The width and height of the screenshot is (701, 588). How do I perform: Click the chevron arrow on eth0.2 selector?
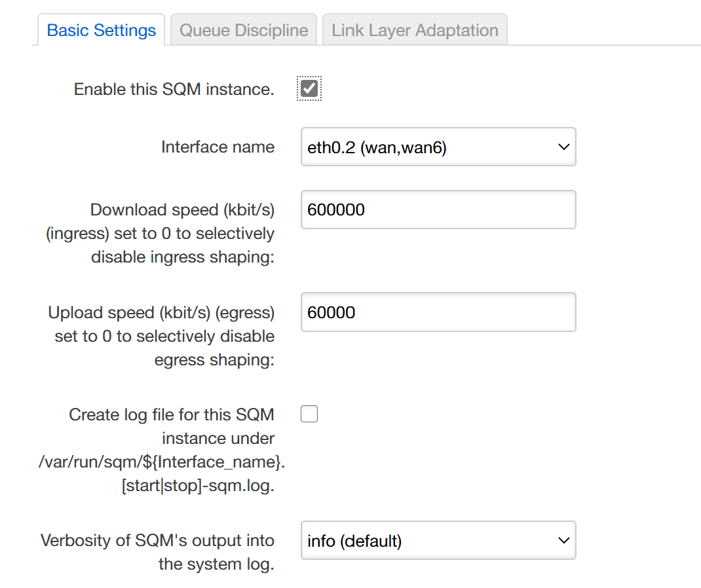[x=563, y=147]
